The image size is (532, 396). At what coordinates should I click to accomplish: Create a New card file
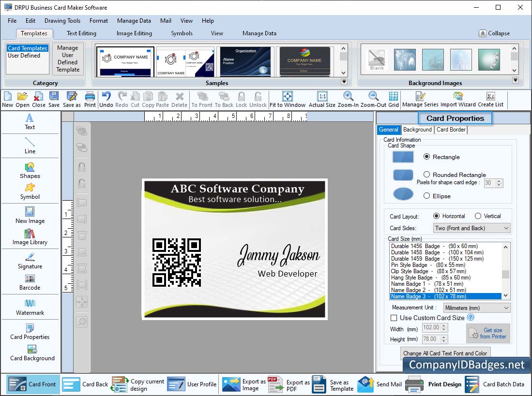(7, 100)
